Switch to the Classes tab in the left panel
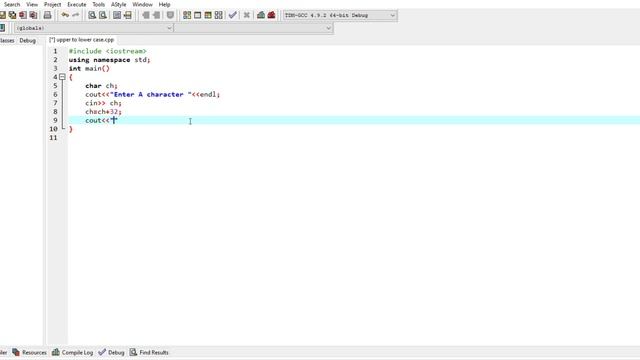Viewport: 640px width, 360px height. [7, 40]
